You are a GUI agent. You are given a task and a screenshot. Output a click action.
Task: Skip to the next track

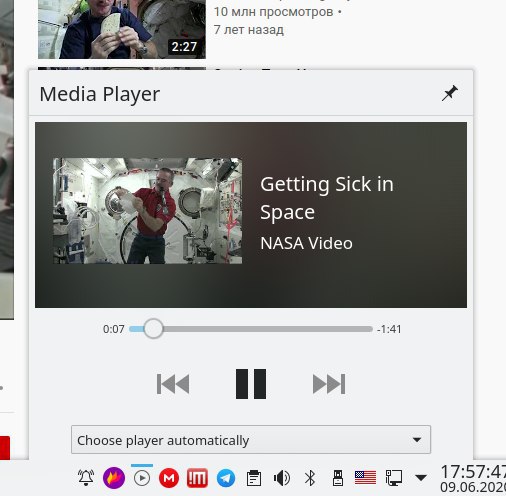click(329, 384)
